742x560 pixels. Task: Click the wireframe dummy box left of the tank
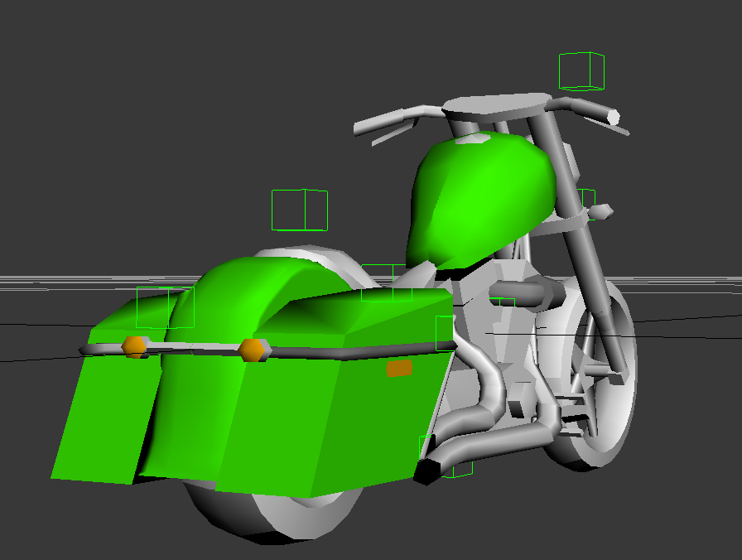pos(300,211)
